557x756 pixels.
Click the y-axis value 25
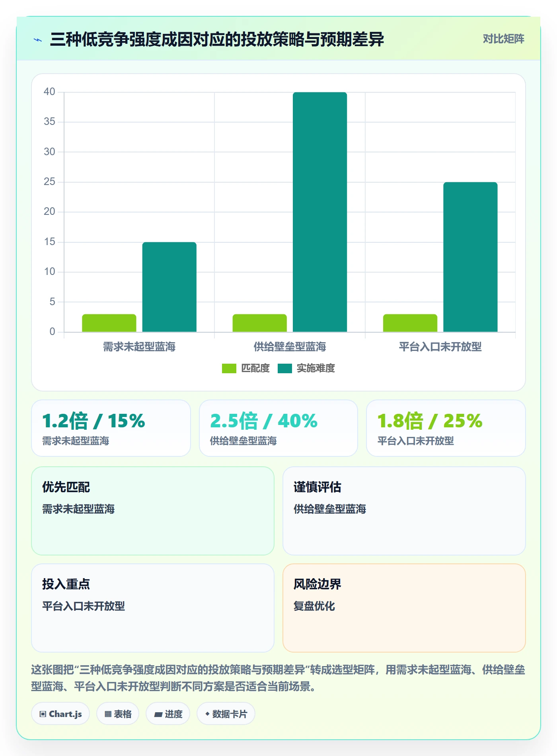49,182
